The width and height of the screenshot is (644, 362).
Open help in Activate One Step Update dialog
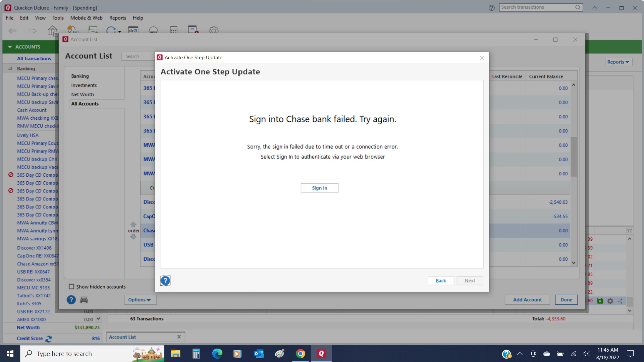(x=165, y=281)
